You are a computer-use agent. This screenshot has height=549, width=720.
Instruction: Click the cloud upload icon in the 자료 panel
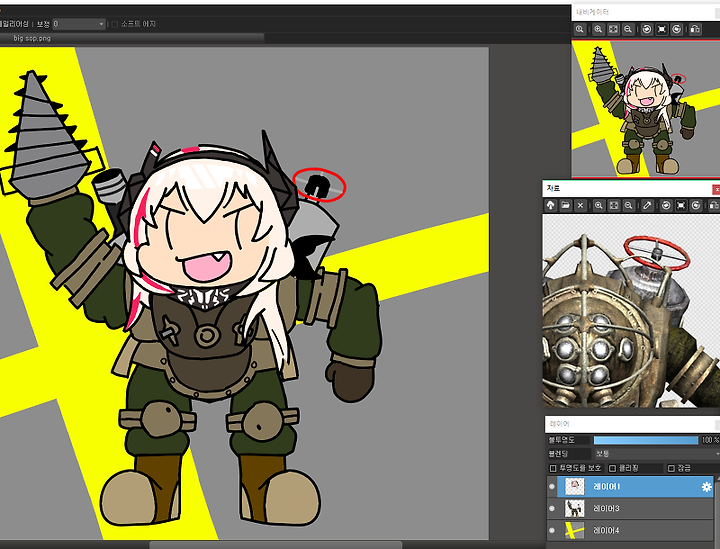point(551,205)
